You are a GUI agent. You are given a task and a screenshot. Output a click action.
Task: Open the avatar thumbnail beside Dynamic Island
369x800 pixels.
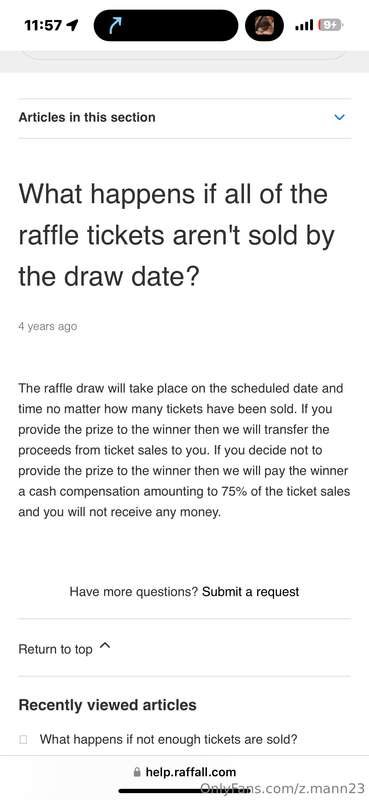(264, 26)
